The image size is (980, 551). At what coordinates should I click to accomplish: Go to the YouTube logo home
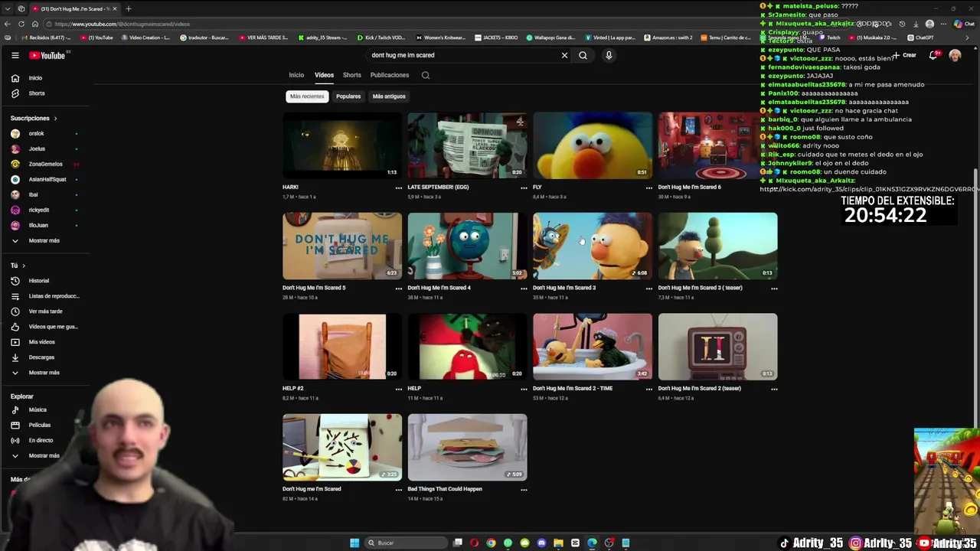pos(47,55)
